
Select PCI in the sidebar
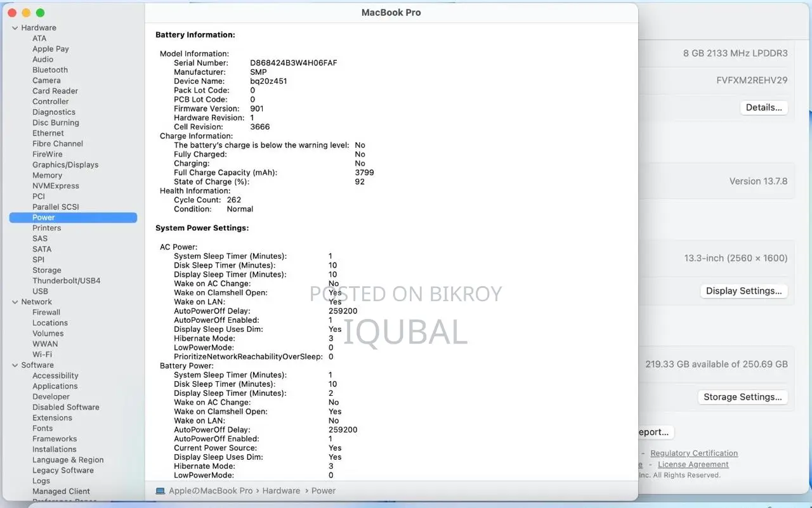tap(39, 197)
